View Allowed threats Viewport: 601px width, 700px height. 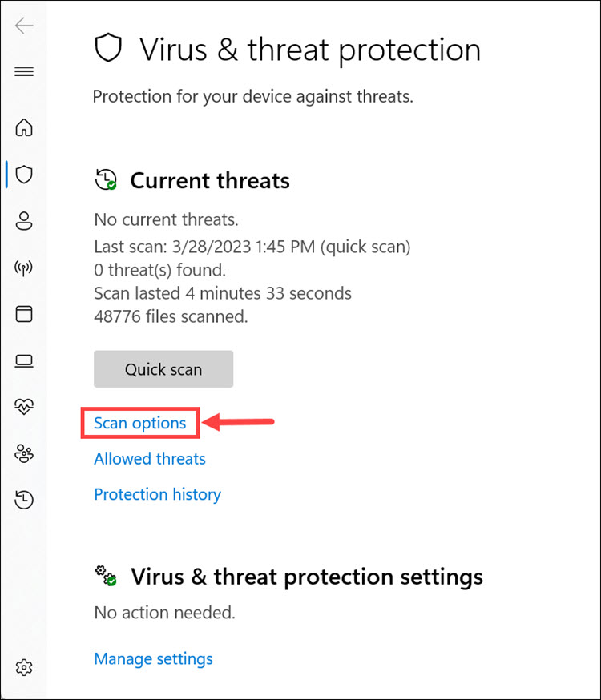coord(149,458)
